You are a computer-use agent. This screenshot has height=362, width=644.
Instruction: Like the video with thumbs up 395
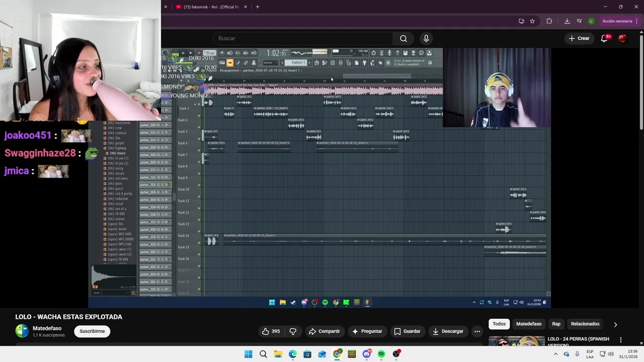click(x=270, y=331)
